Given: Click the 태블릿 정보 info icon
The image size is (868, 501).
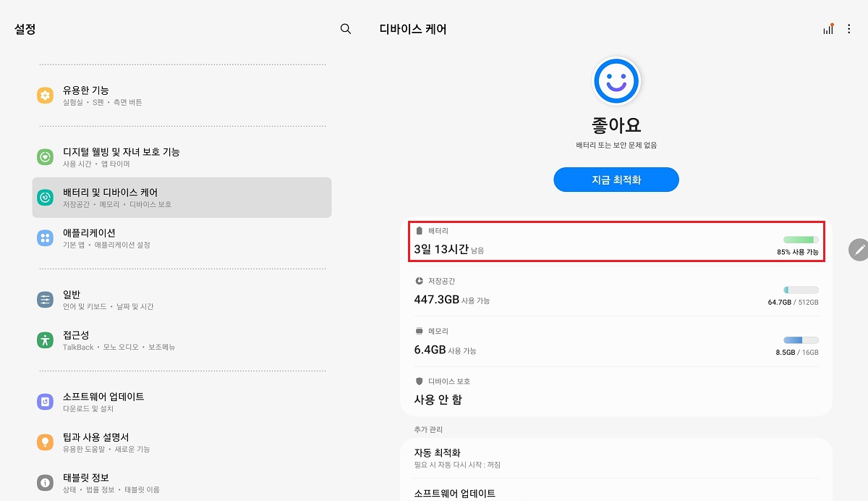Looking at the screenshot, I should tap(45, 483).
